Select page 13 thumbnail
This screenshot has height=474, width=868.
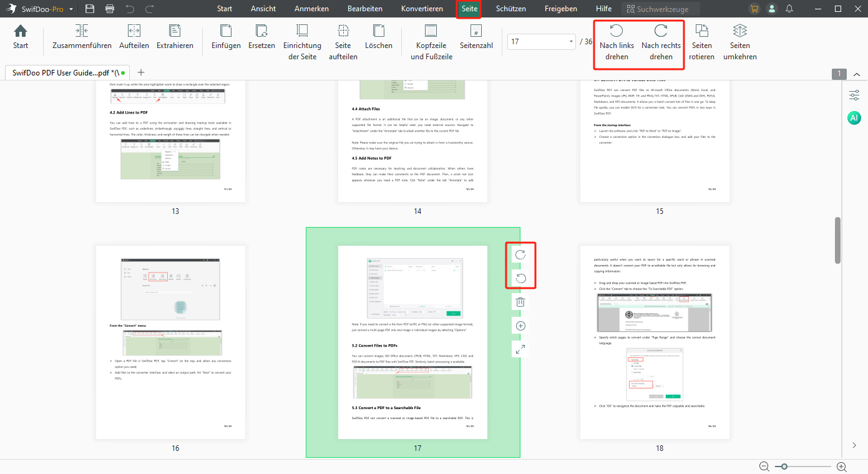coord(170,142)
